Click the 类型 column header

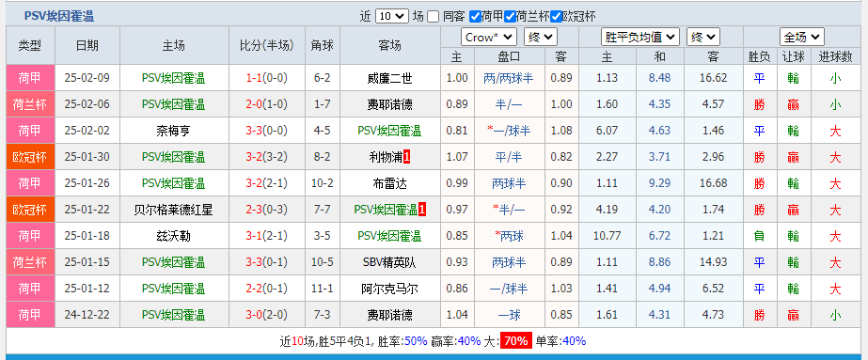tap(30, 45)
